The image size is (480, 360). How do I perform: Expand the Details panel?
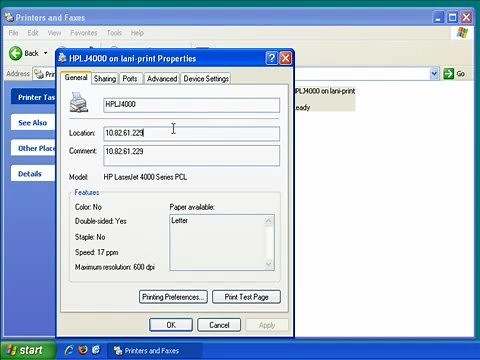tap(33, 173)
